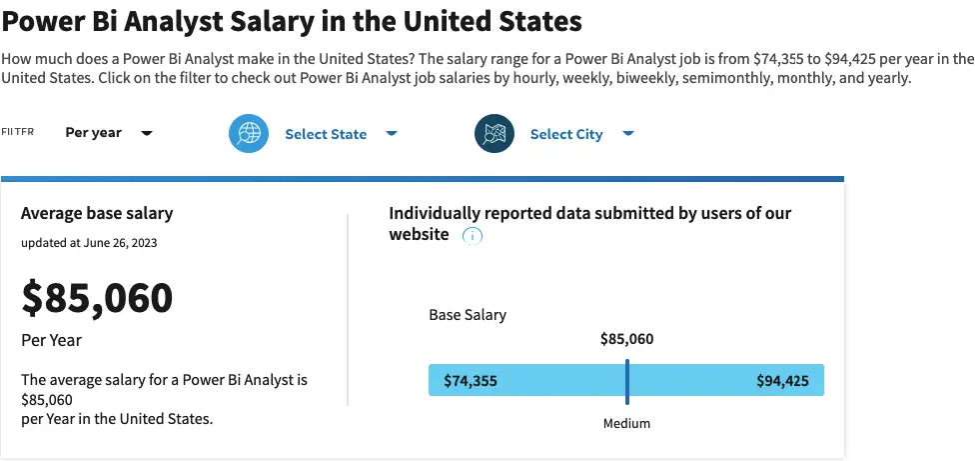The width and height of the screenshot is (980, 461).
Task: Click the $94,425 high end of bar
Action: (x=783, y=381)
